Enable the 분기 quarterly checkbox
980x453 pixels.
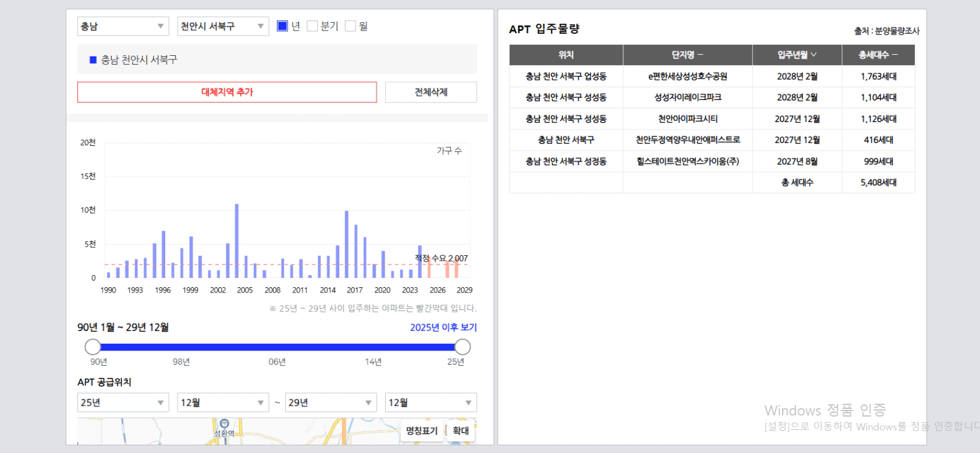(313, 26)
